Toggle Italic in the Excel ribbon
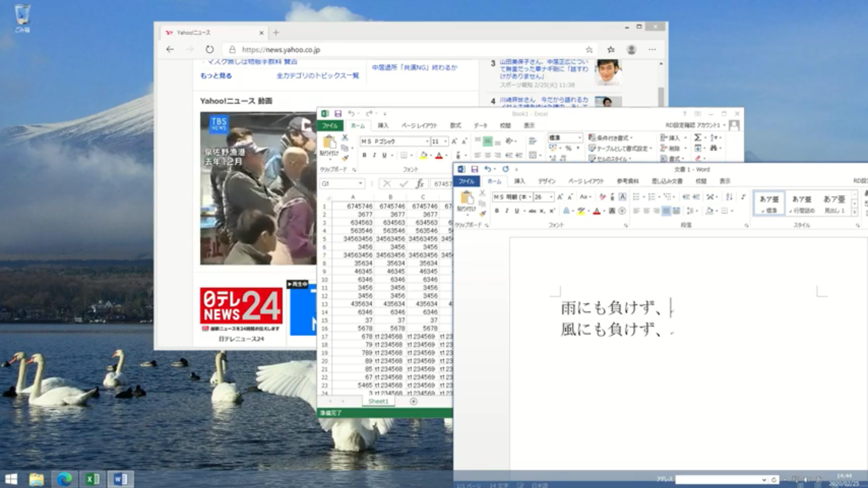Viewport: 868px width, 488px height. [x=374, y=155]
